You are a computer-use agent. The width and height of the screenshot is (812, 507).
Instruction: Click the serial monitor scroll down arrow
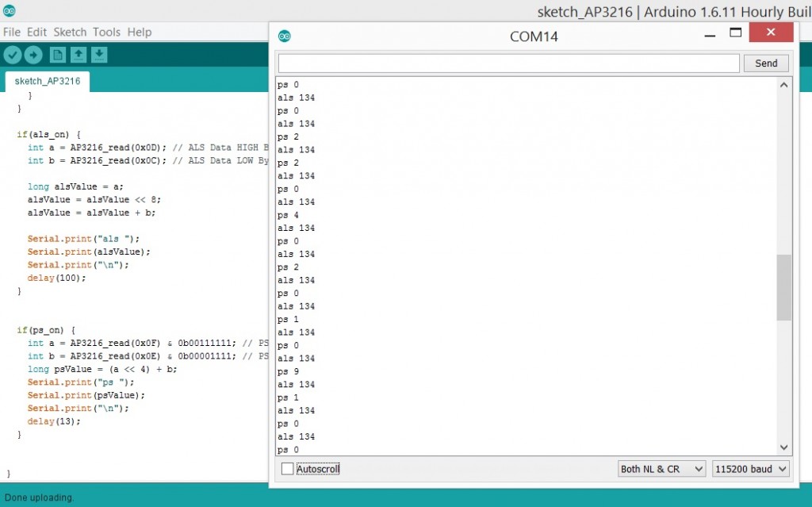point(784,447)
